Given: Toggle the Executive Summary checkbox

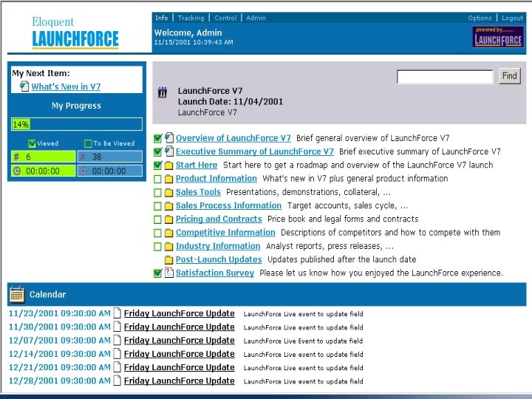Looking at the screenshot, I should [157, 152].
